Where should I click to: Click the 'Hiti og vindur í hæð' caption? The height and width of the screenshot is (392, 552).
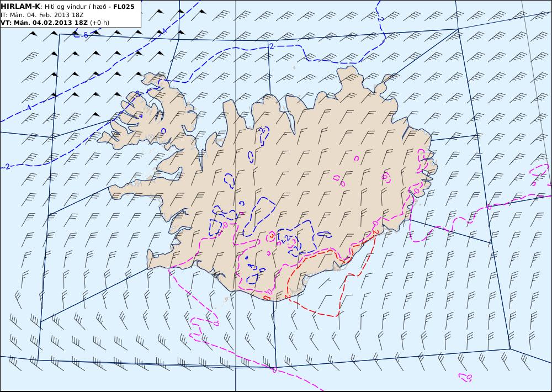point(75,7)
